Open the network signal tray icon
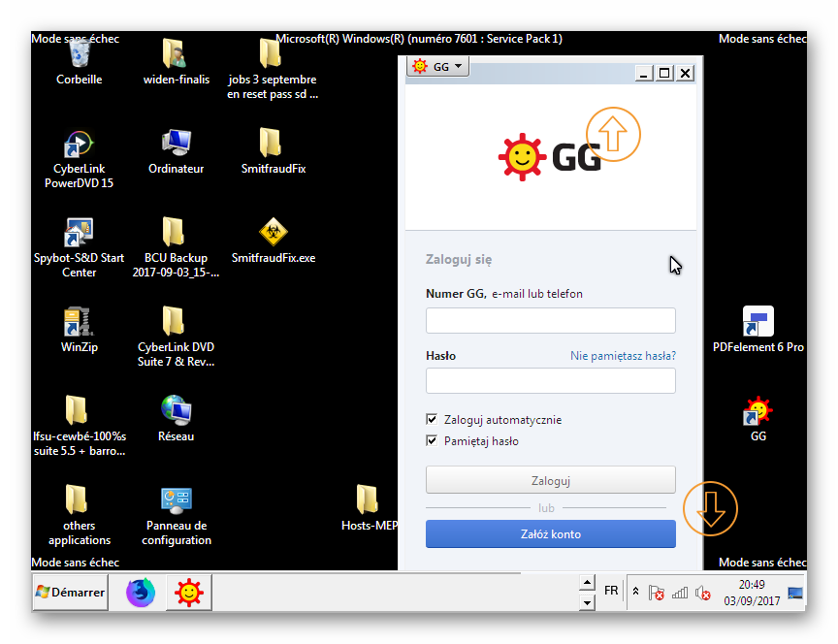Image resolution: width=838 pixels, height=644 pixels. click(680, 593)
